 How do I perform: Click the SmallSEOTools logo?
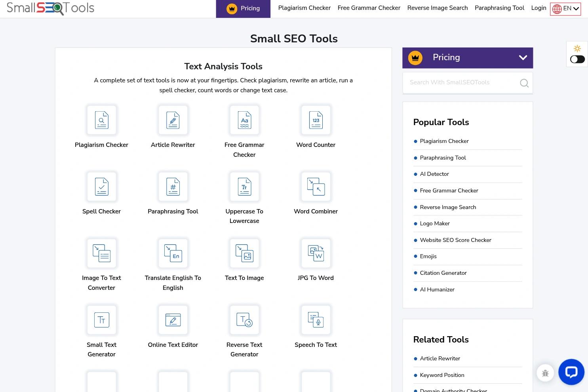tap(50, 8)
